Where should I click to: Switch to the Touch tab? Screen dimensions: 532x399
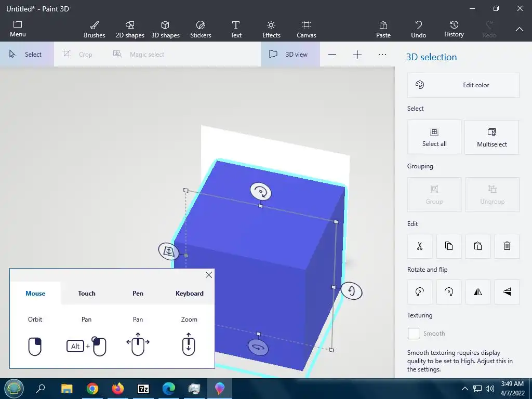[x=87, y=294]
